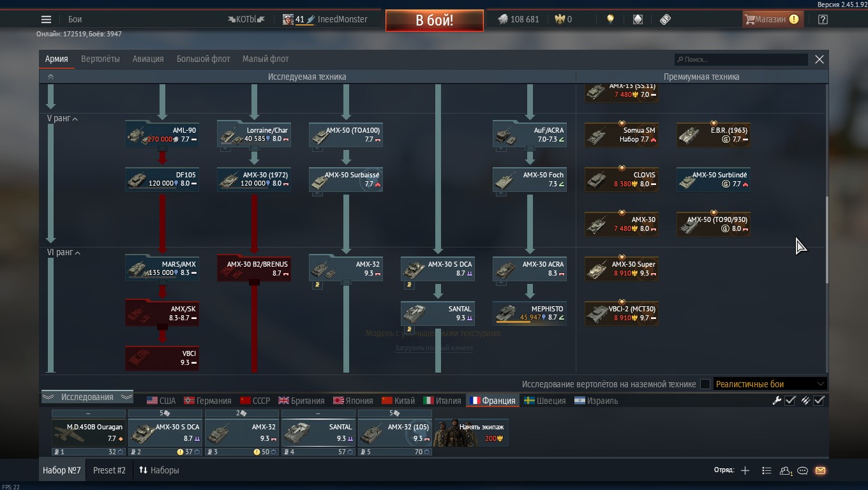Expand the AMX-30 B2/BRENUS group
The width and height of the screenshot is (868, 490).
tap(254, 269)
